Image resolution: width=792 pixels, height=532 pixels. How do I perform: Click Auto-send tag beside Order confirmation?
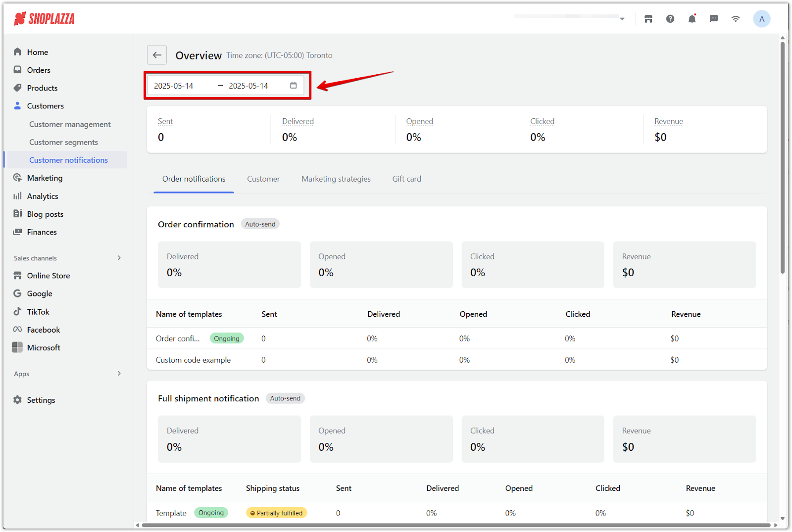click(x=260, y=224)
